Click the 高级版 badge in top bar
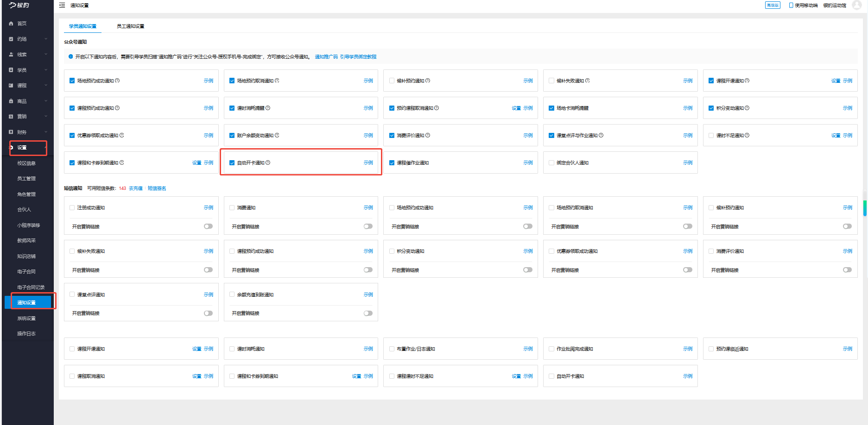 tap(772, 6)
